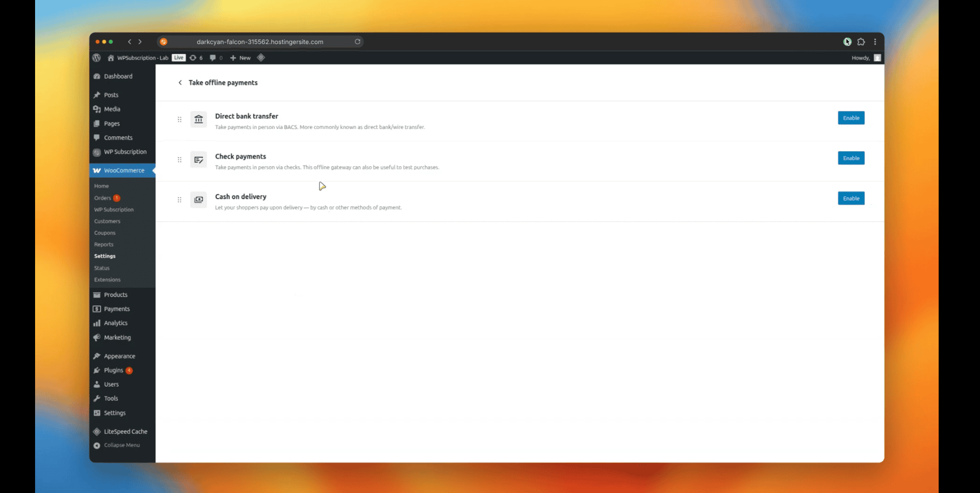Click the Cash on delivery money icon
This screenshot has height=493, width=980.
(198, 200)
